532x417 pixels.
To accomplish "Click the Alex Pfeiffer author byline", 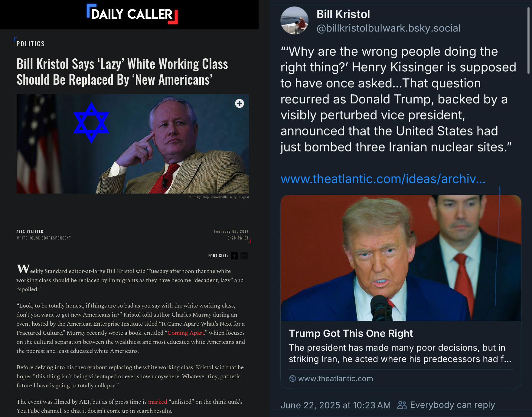I will [30, 231].
